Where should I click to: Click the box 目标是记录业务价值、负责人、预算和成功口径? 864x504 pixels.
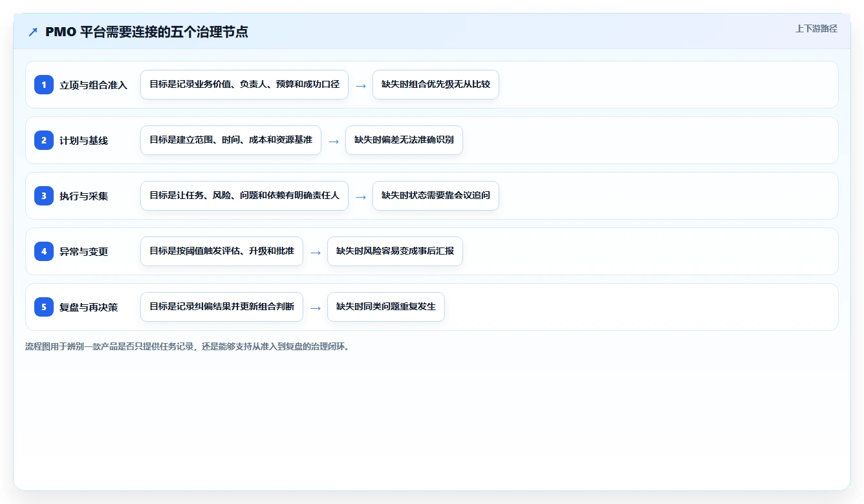244,85
